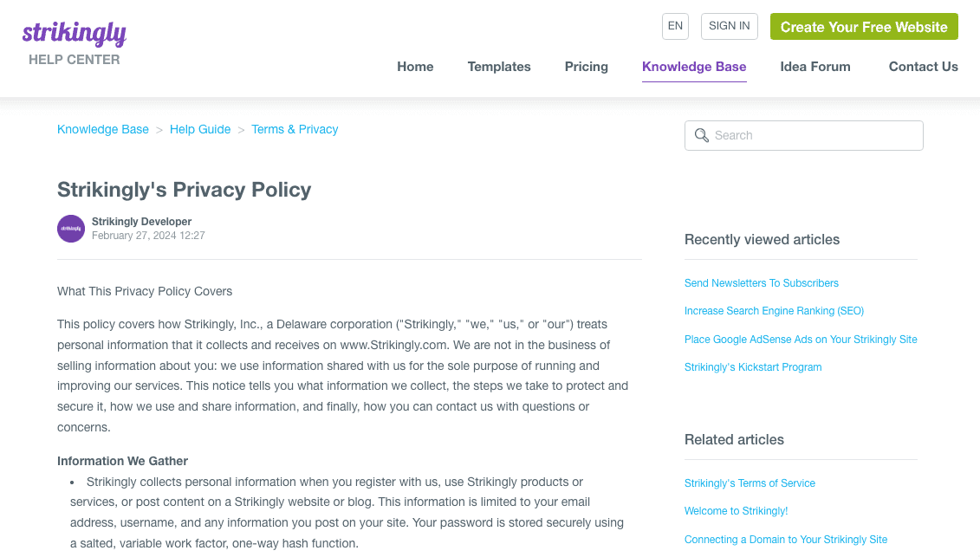Click the search magnifier icon
The width and height of the screenshot is (980, 557).
pyautogui.click(x=702, y=136)
